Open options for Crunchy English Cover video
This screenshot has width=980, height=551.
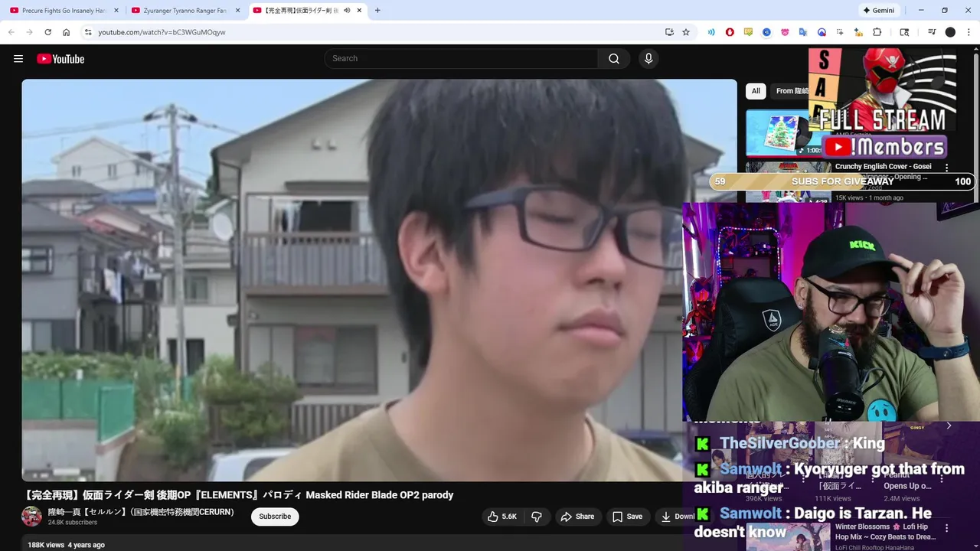click(x=946, y=167)
